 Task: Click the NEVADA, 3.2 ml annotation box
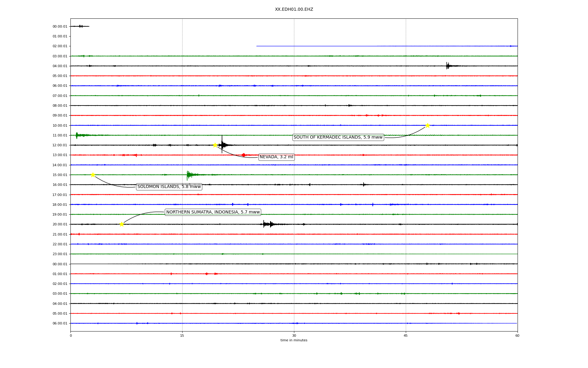[x=276, y=157]
